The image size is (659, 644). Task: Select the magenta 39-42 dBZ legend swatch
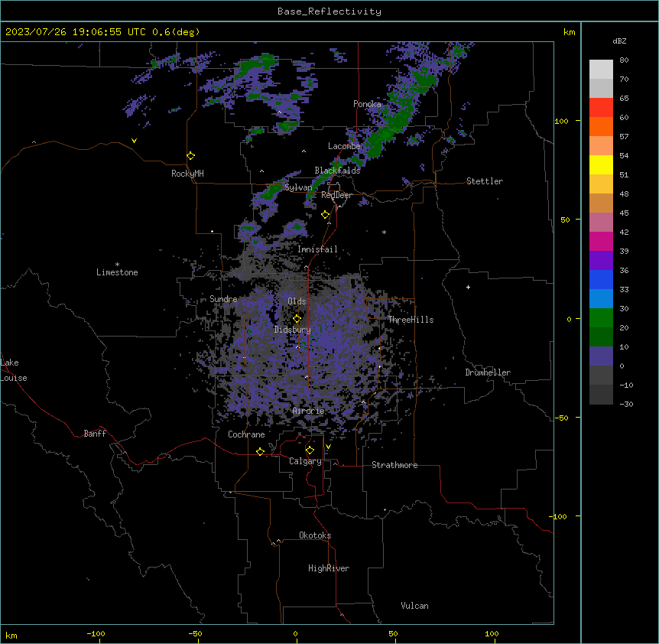pos(601,242)
